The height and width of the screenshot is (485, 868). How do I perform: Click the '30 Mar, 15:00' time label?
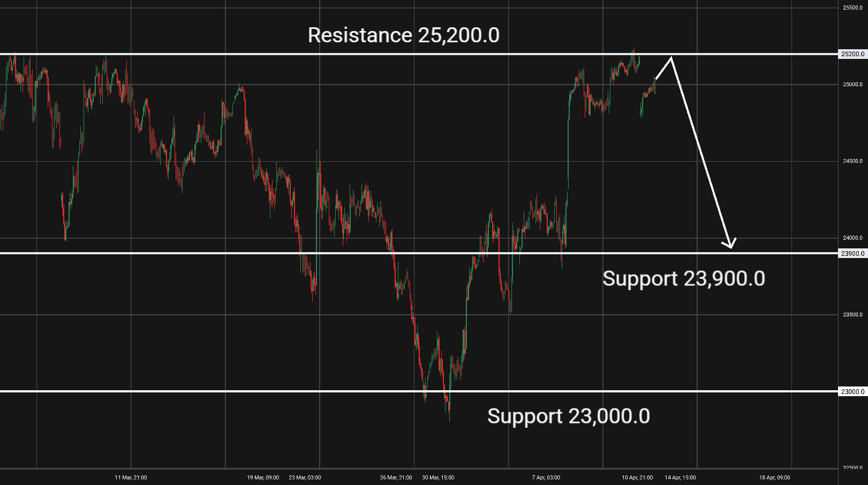(x=438, y=478)
